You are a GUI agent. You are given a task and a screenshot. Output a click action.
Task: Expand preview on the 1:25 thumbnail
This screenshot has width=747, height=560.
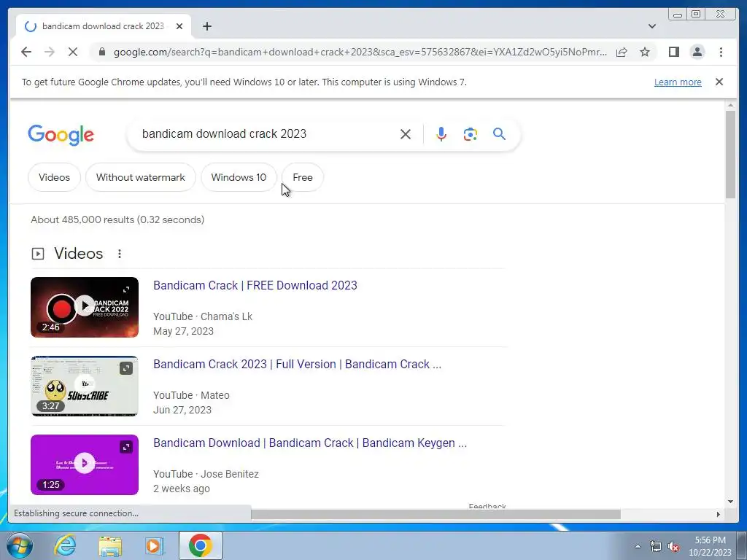pos(126,447)
